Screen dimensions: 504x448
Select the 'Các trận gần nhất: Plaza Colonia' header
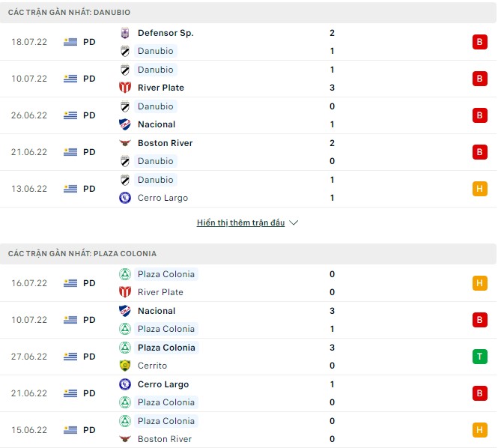tap(82, 254)
